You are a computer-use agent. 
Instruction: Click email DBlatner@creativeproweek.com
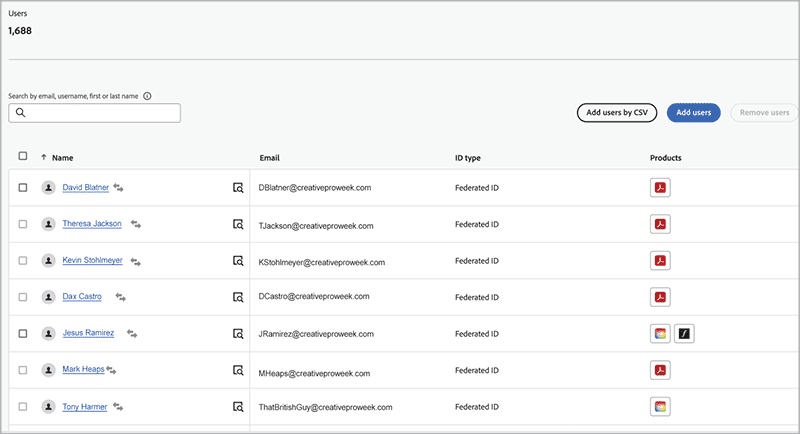[315, 188]
